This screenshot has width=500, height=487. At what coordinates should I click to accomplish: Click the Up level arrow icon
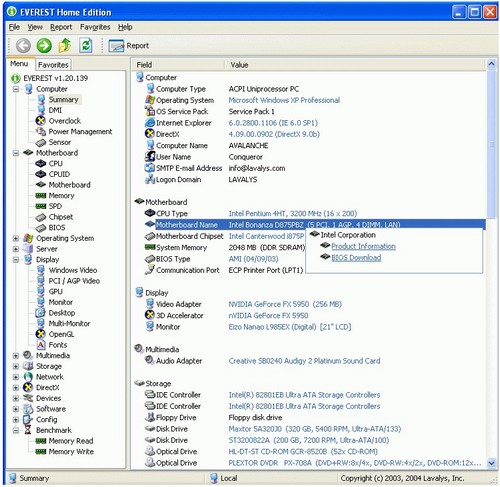65,45
